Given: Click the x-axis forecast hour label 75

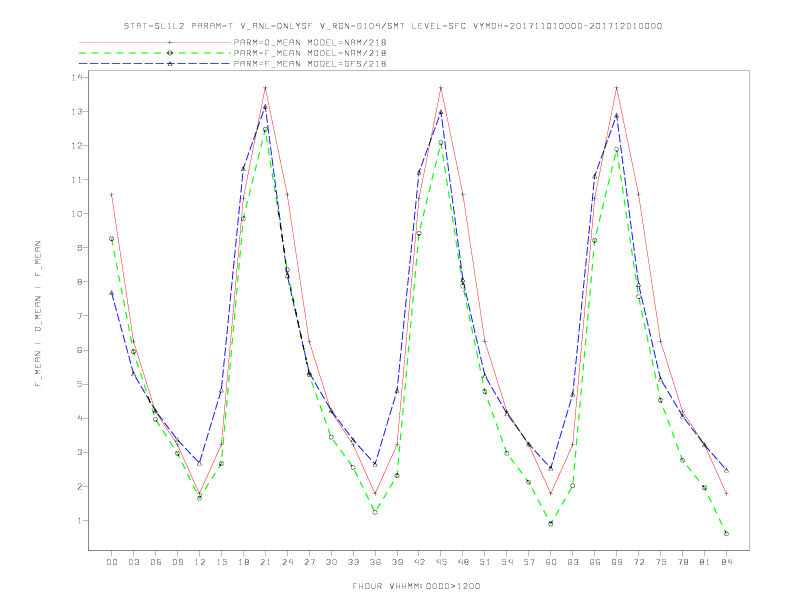Looking at the screenshot, I should click(661, 562).
